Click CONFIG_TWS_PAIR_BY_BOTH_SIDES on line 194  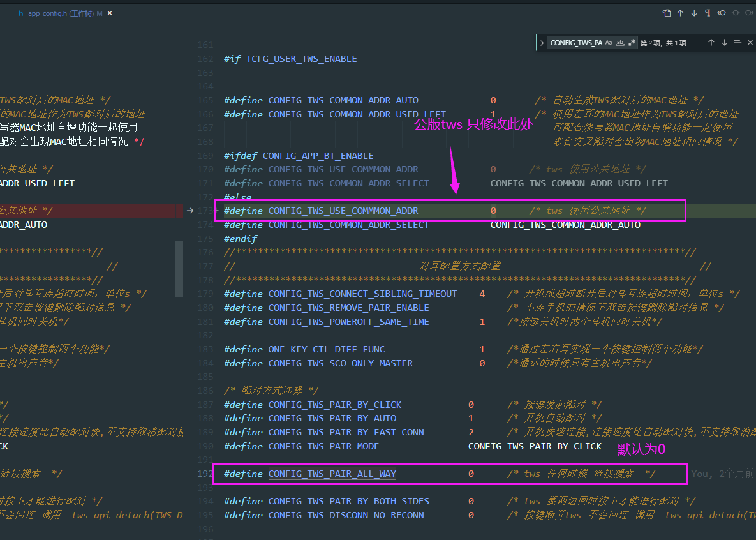348,502
